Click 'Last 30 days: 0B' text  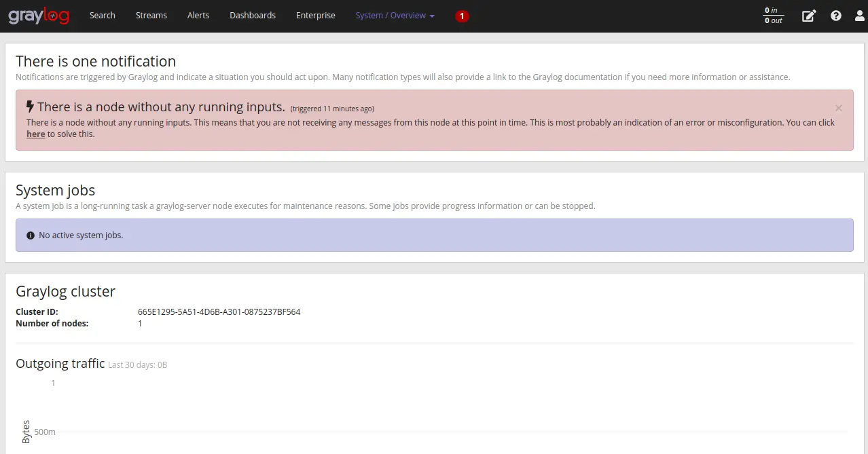pyautogui.click(x=138, y=365)
